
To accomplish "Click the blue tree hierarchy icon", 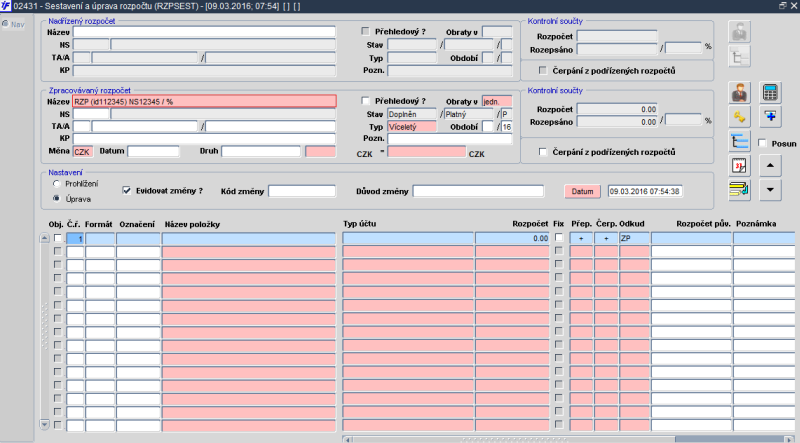I will pyautogui.click(x=740, y=141).
